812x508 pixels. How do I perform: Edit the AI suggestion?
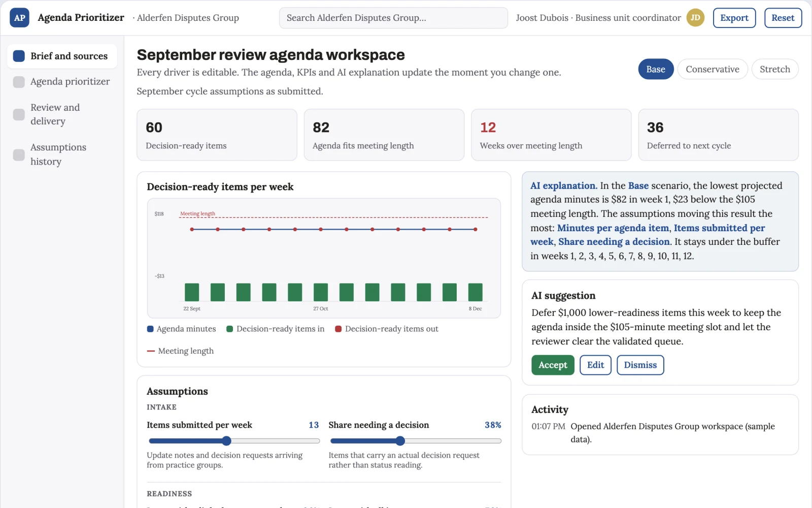(595, 365)
